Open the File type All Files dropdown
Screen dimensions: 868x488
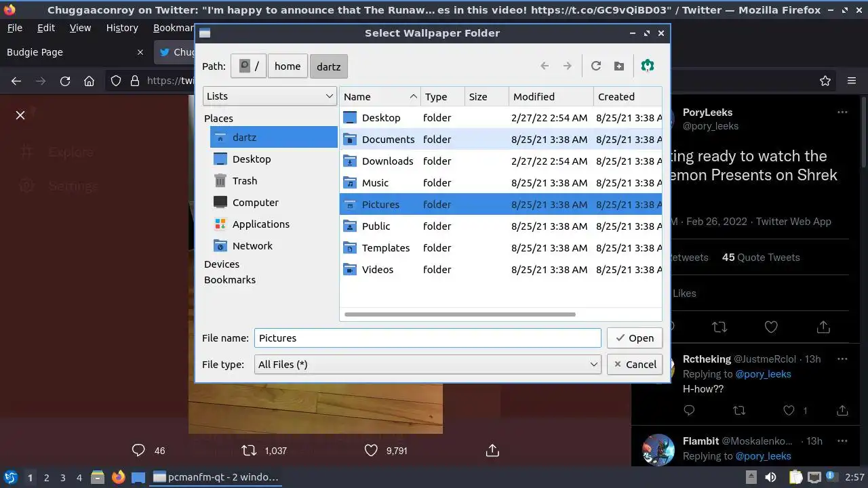coord(428,364)
